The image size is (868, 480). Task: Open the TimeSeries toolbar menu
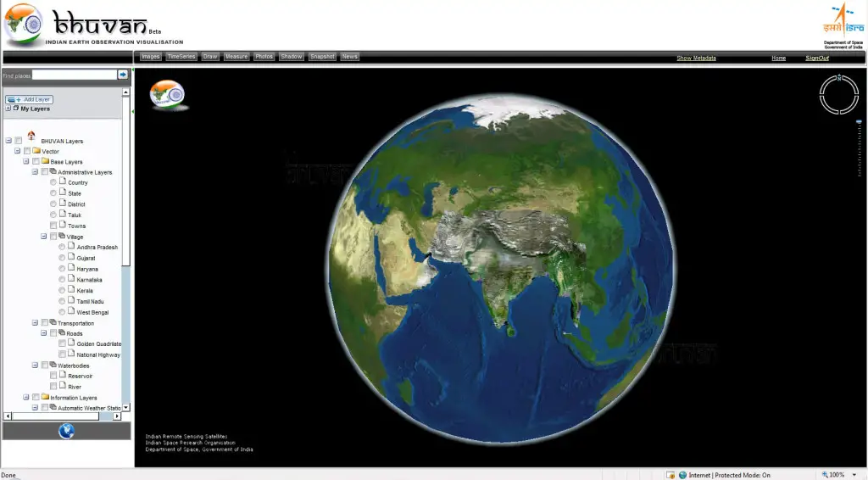coord(181,57)
